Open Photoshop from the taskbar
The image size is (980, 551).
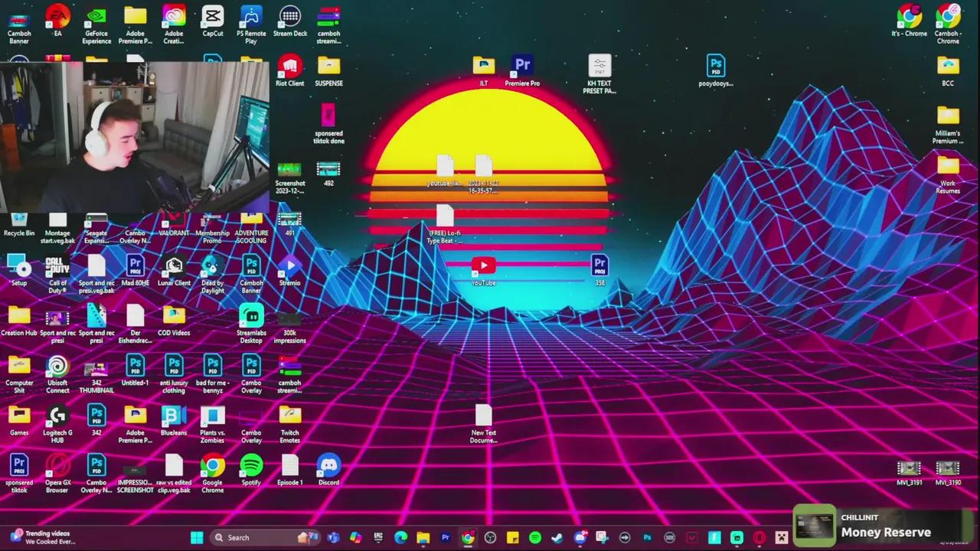coord(647,538)
